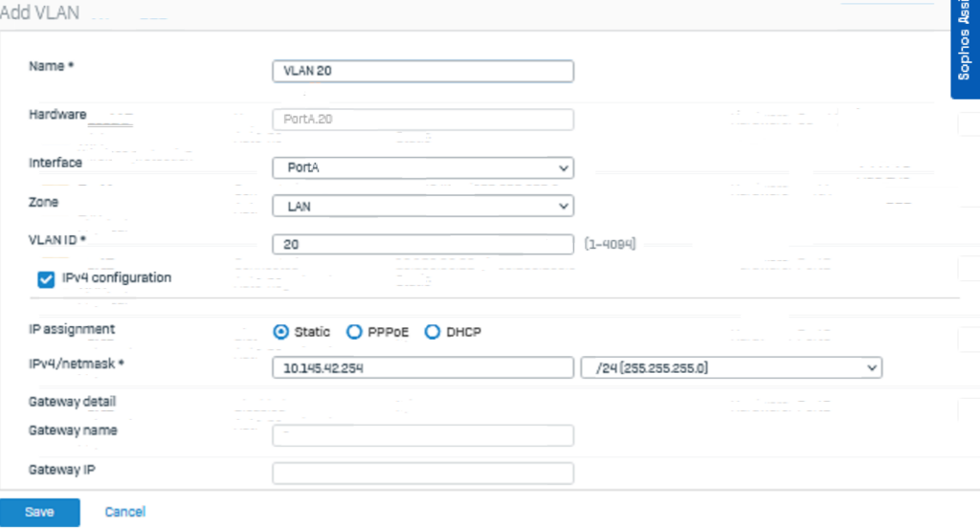
Task: Click the Name field containing VLAN 20
Action: tap(423, 71)
